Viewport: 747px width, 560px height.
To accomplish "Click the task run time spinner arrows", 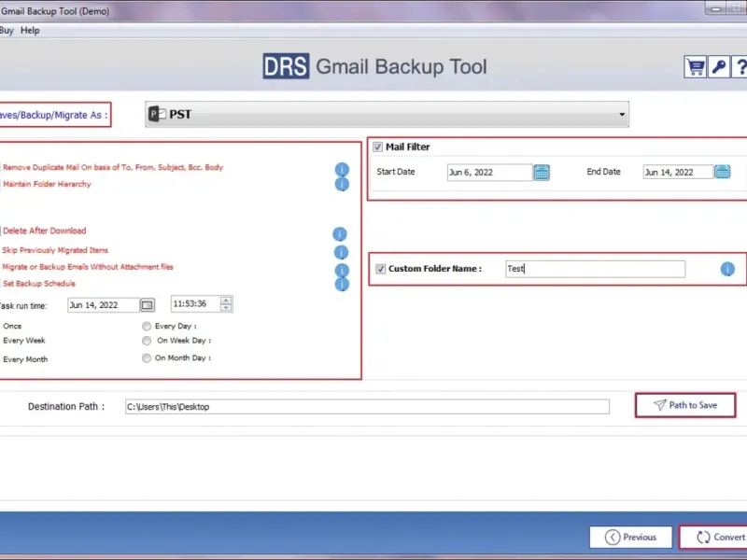I will coord(226,304).
